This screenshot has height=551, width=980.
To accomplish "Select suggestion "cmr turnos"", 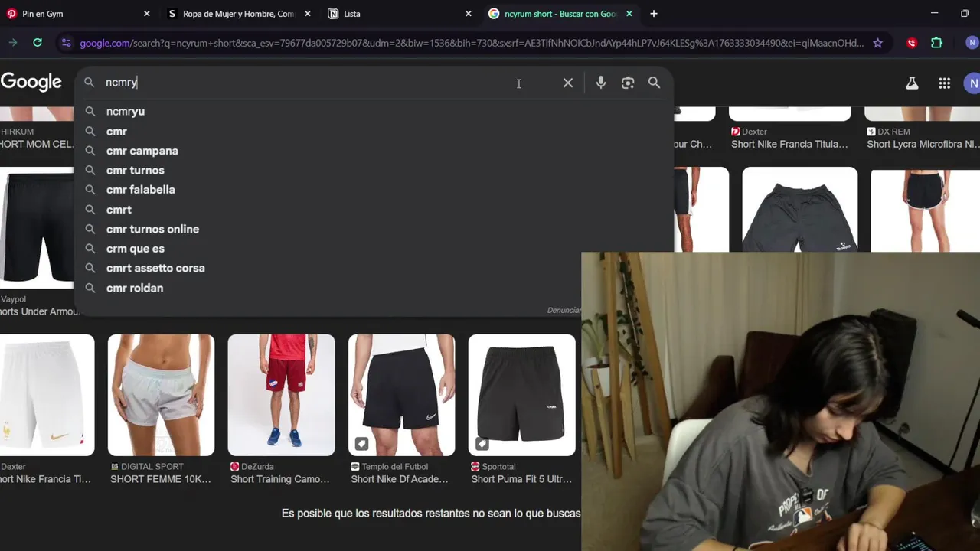I will (x=136, y=171).
